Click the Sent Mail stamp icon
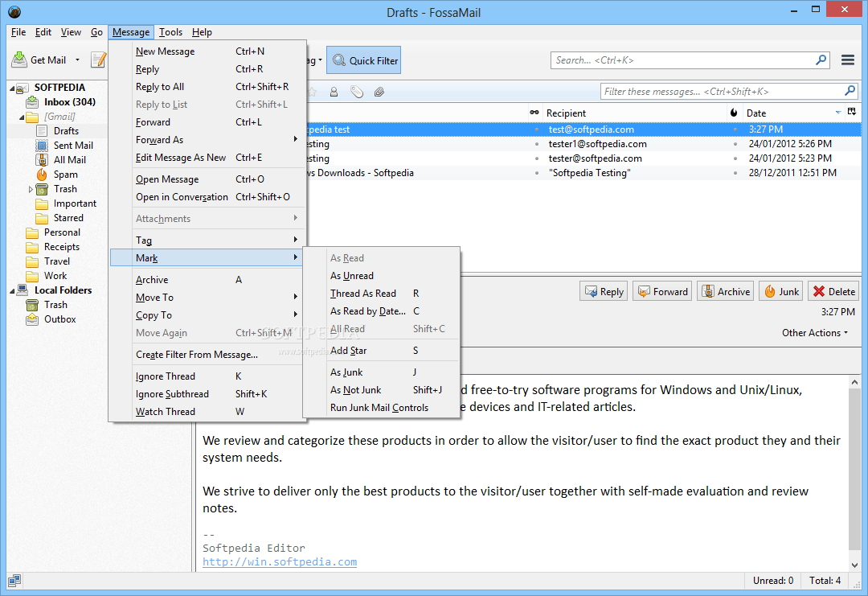The height and width of the screenshot is (596, 868). point(42,146)
